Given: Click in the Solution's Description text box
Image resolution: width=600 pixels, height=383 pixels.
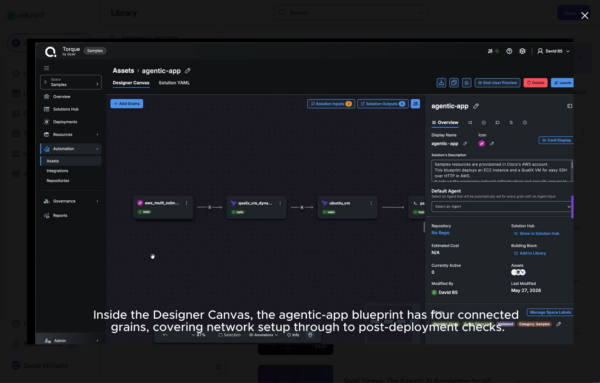Looking at the screenshot, I should (x=502, y=171).
